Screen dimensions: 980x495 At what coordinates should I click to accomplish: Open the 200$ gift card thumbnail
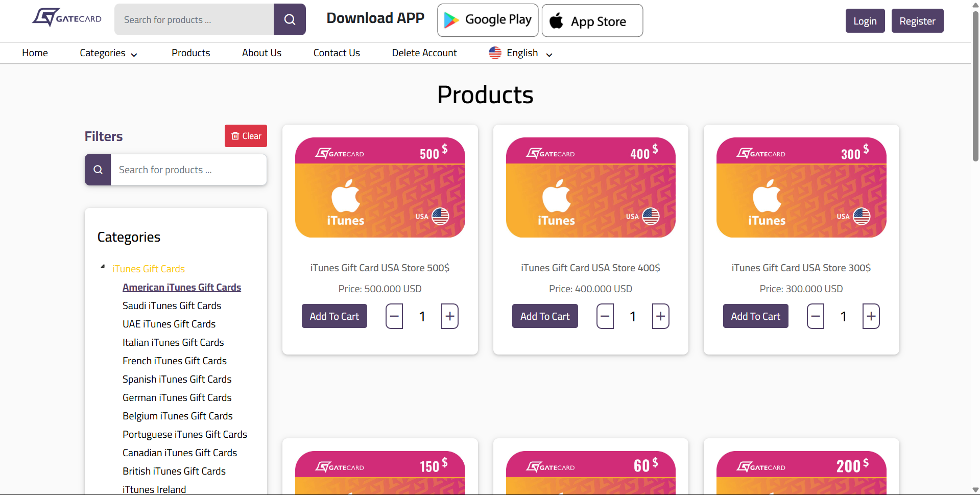pos(801,473)
